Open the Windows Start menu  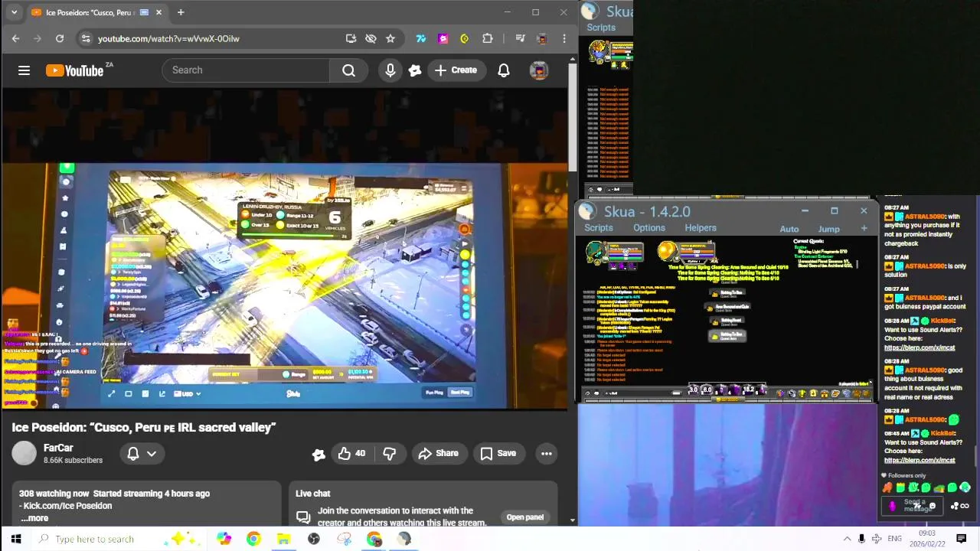[16, 539]
